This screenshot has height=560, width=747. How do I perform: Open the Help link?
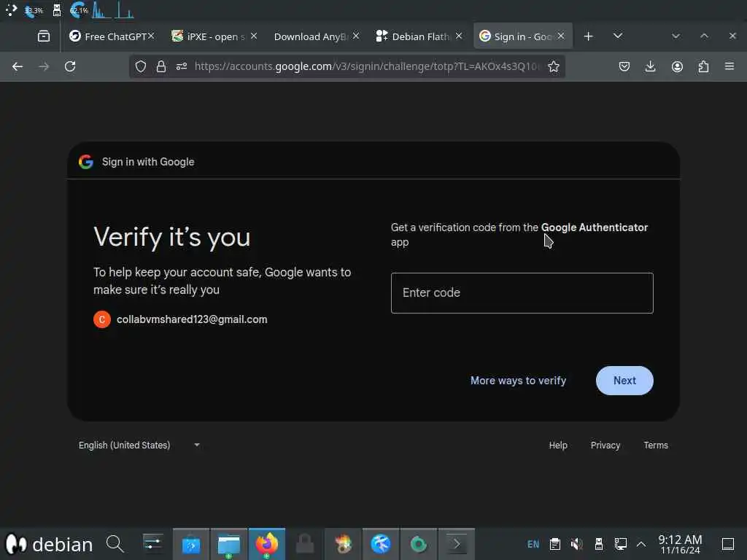pyautogui.click(x=558, y=446)
